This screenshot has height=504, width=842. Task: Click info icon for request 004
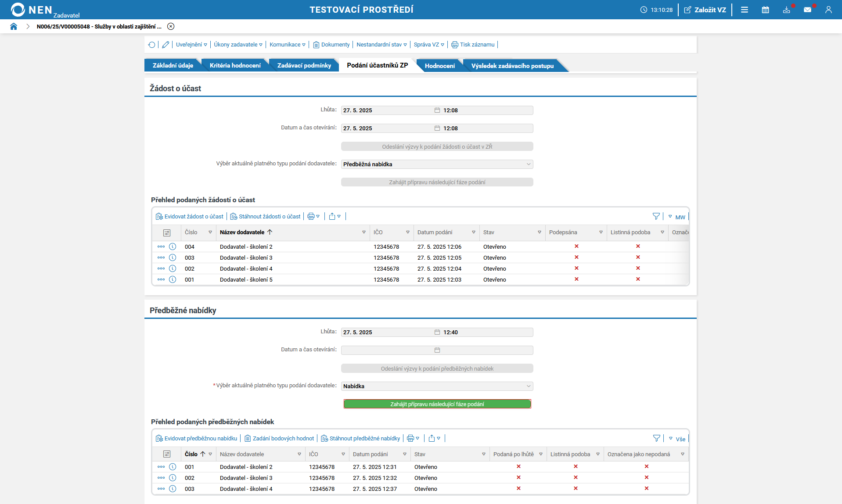pyautogui.click(x=173, y=247)
